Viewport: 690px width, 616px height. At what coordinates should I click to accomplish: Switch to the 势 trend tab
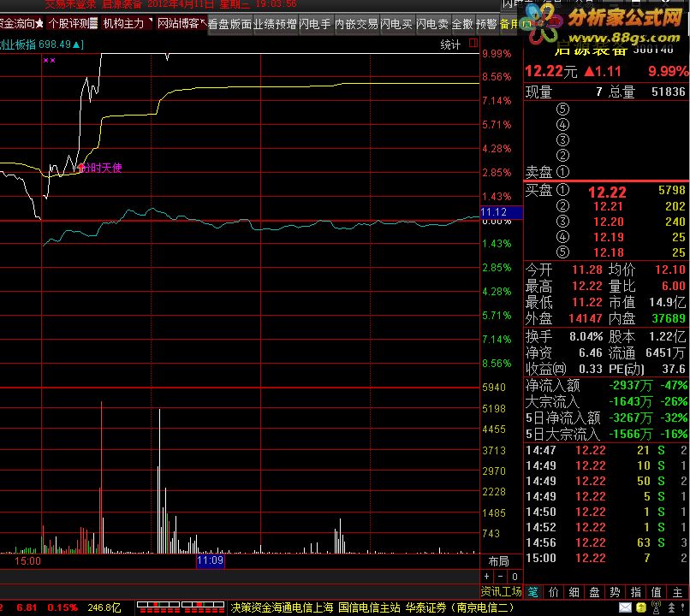pyautogui.click(x=615, y=592)
